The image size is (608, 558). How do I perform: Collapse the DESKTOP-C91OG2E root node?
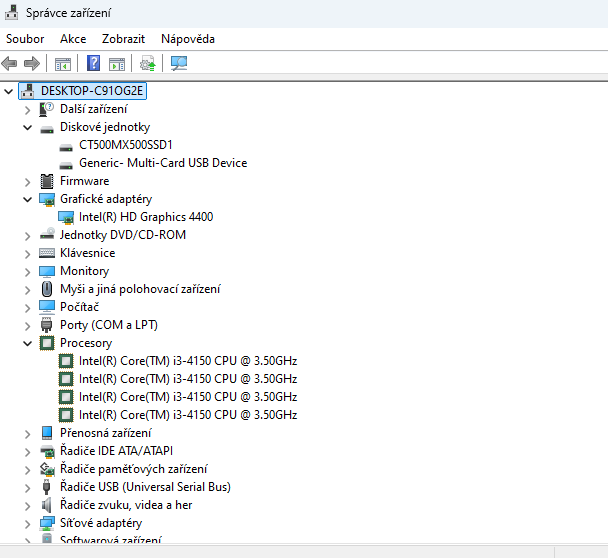point(9,92)
